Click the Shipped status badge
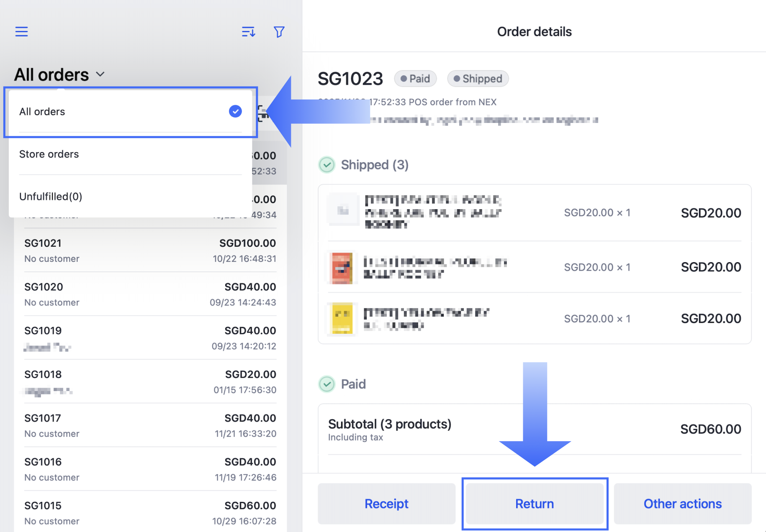This screenshot has height=532, width=766. [x=478, y=79]
